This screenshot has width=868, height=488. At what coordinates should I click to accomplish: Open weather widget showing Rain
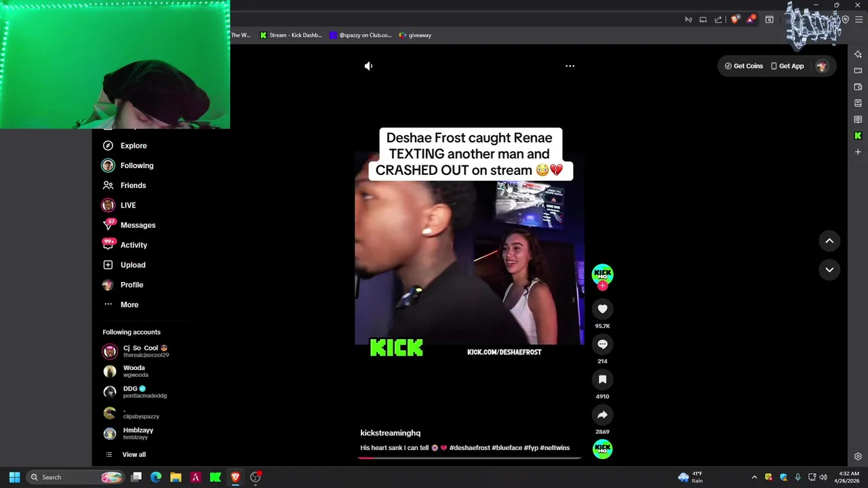[691, 477]
